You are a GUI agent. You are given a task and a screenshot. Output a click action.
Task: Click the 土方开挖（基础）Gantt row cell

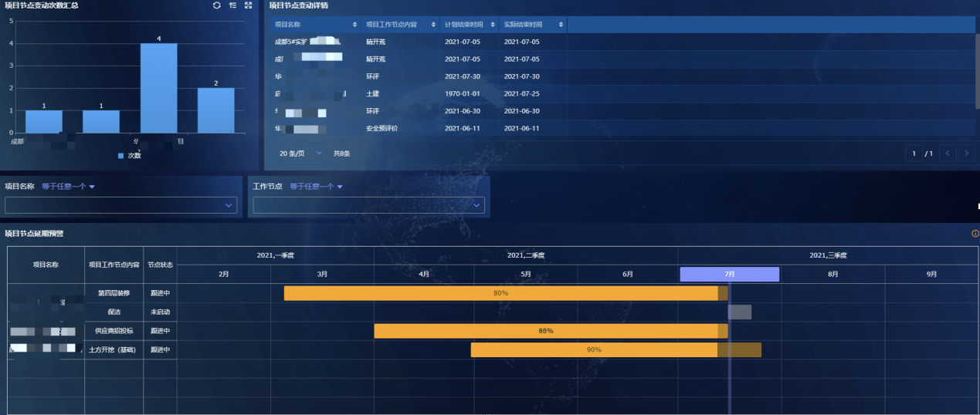point(114,349)
